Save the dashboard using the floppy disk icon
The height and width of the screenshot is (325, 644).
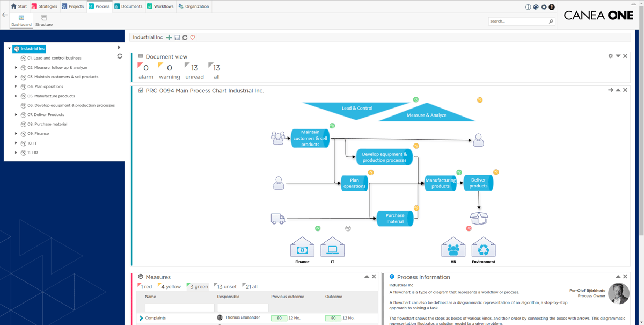pyautogui.click(x=176, y=38)
